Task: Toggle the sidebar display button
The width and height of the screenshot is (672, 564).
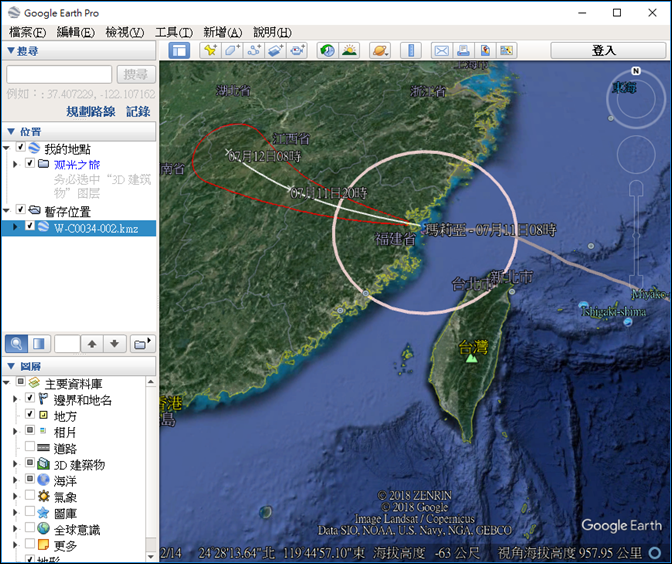Action: coord(179,51)
